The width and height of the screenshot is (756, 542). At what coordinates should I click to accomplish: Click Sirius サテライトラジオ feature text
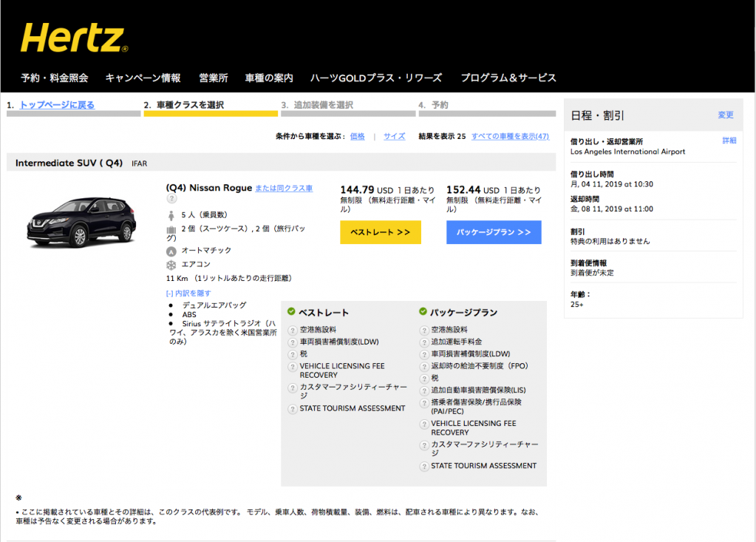pyautogui.click(x=222, y=332)
